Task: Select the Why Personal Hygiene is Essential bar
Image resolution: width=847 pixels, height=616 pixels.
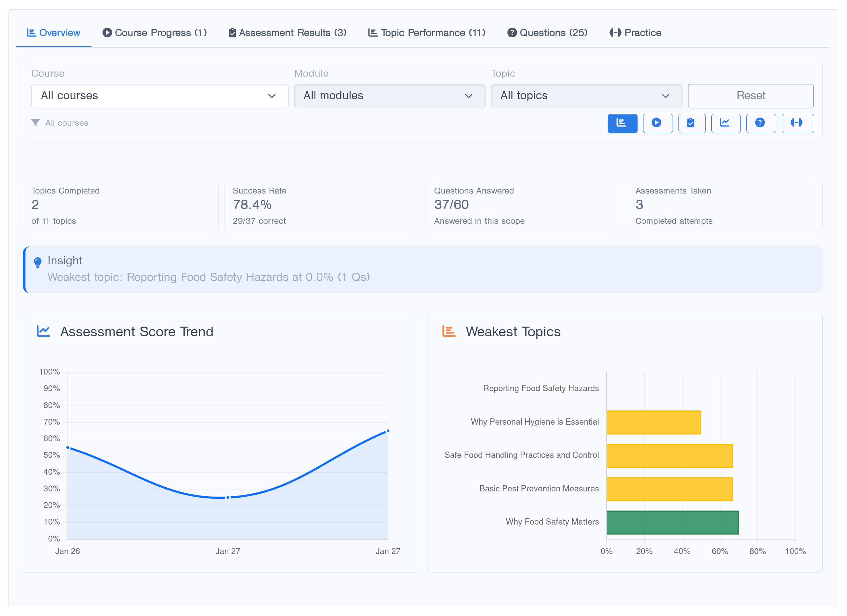Action: [653, 422]
